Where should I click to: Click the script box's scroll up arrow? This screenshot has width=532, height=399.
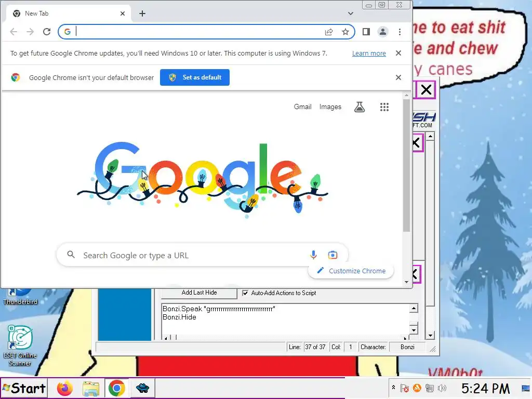point(414,309)
